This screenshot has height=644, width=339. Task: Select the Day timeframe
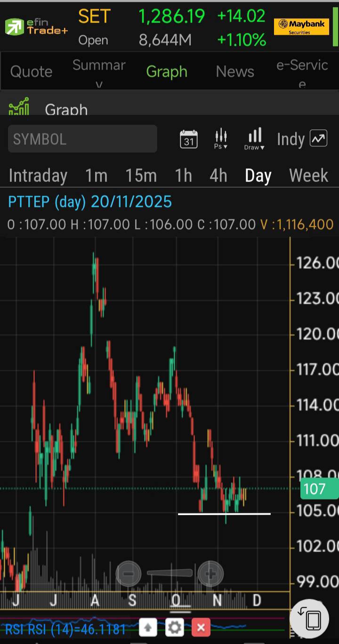click(x=258, y=175)
